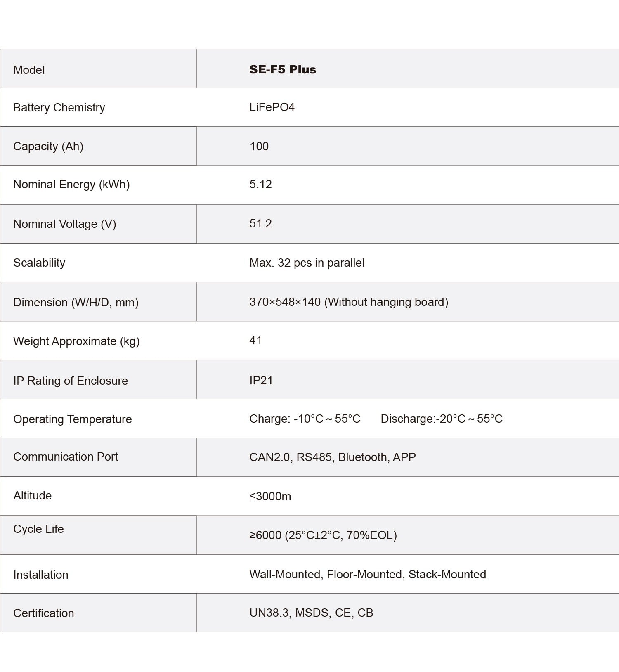Click the Discharge temperature range text
Screen dimensions: 619x672
click(442, 419)
